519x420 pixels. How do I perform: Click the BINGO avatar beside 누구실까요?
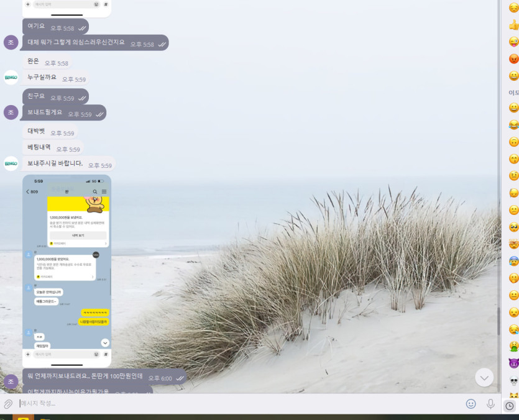point(11,78)
